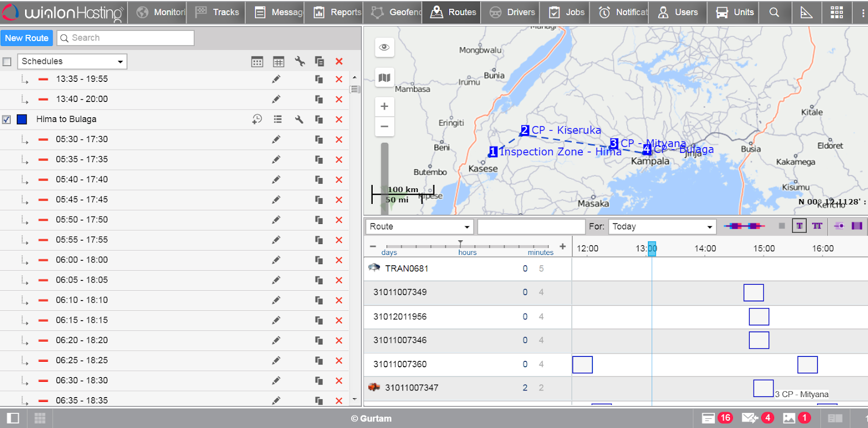Click the blue Hima to Bulaga color swatch
This screenshot has width=868, height=428.
tap(22, 119)
